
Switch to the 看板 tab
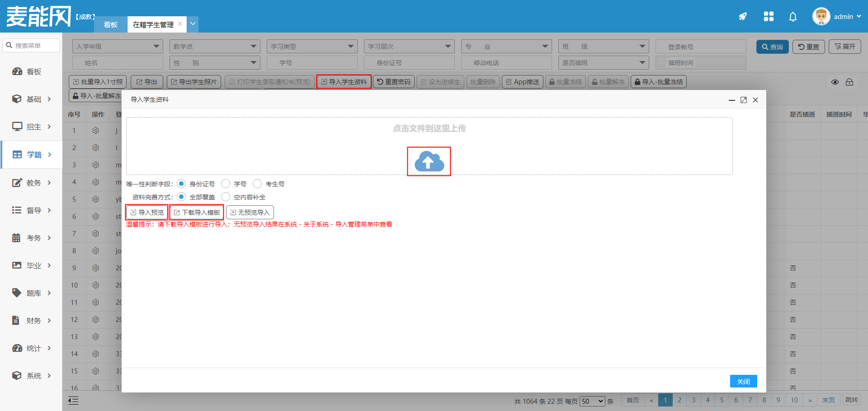click(x=110, y=24)
